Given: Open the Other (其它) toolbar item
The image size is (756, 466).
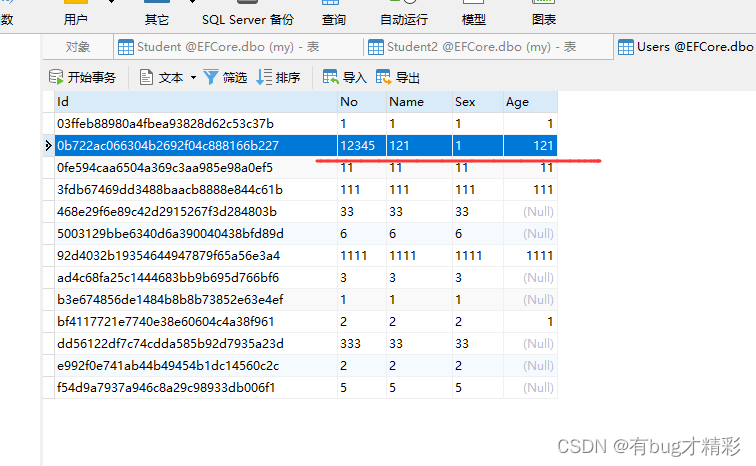Looking at the screenshot, I should pos(157,14).
